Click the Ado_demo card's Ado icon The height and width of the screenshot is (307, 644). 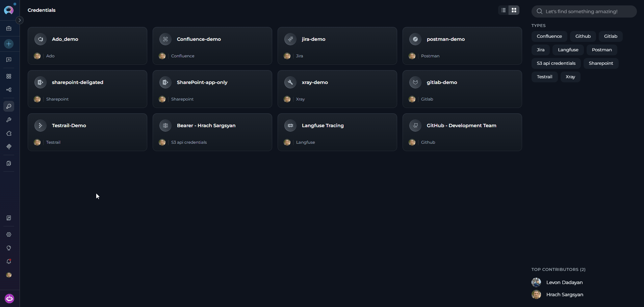pyautogui.click(x=41, y=39)
